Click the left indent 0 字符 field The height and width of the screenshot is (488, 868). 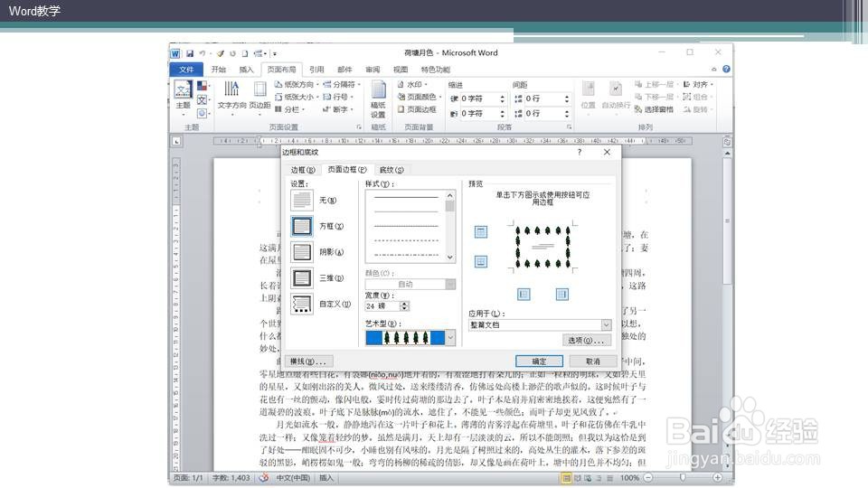(479, 99)
